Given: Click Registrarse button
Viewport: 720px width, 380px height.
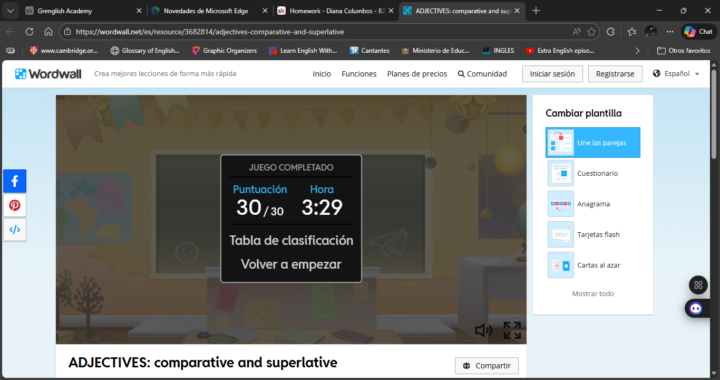Looking at the screenshot, I should coord(615,74).
